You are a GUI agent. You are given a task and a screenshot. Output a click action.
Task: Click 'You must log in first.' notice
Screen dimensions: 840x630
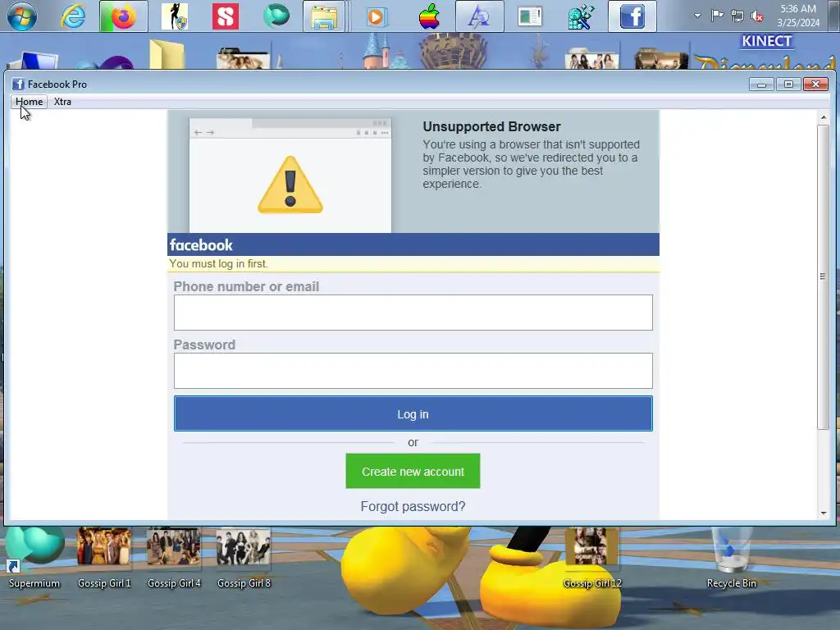[218, 263]
